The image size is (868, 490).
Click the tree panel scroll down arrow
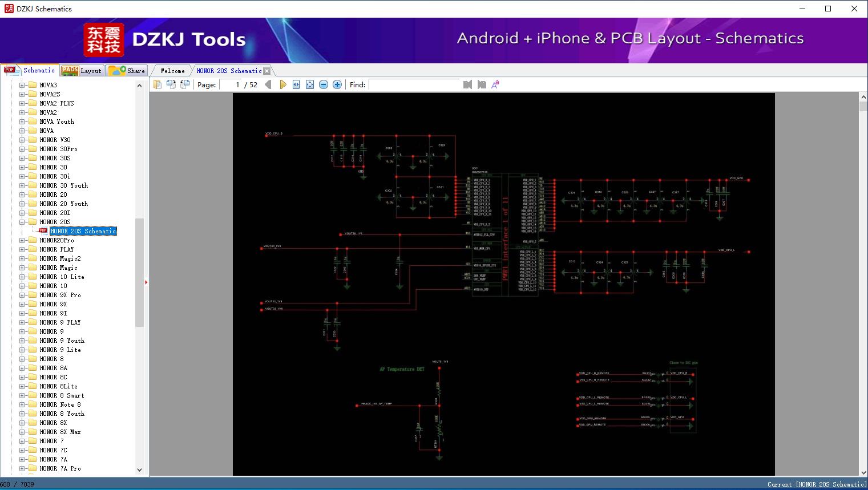[x=139, y=469]
